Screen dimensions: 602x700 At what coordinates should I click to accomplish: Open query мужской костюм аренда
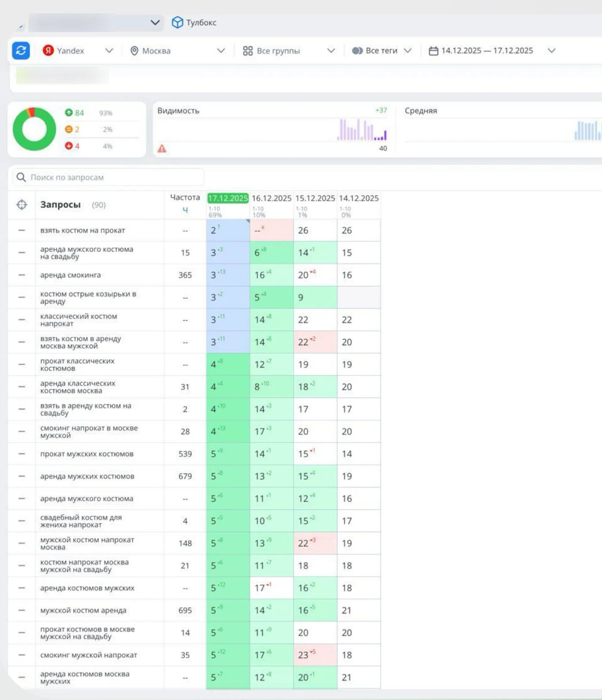pos(83,610)
